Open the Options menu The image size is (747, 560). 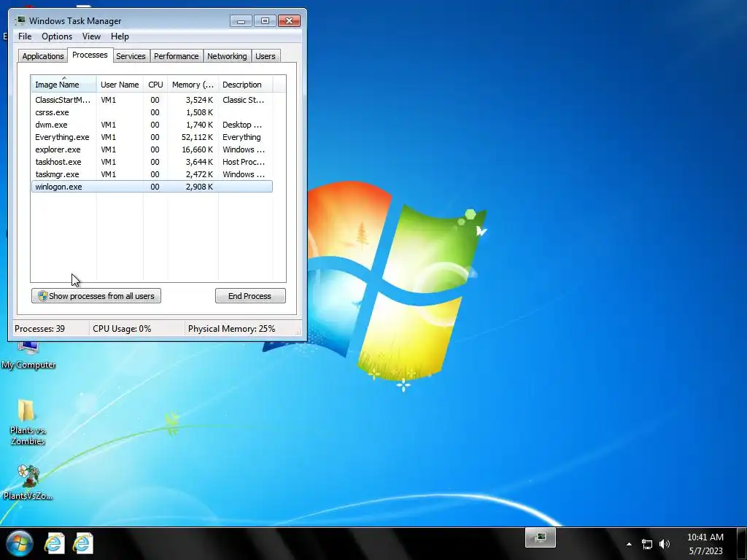click(57, 36)
